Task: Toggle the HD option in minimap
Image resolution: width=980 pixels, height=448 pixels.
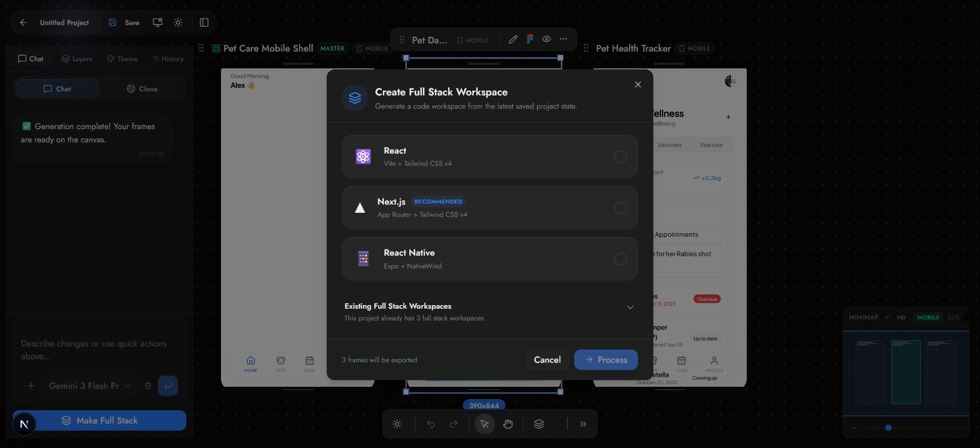Action: click(901, 317)
